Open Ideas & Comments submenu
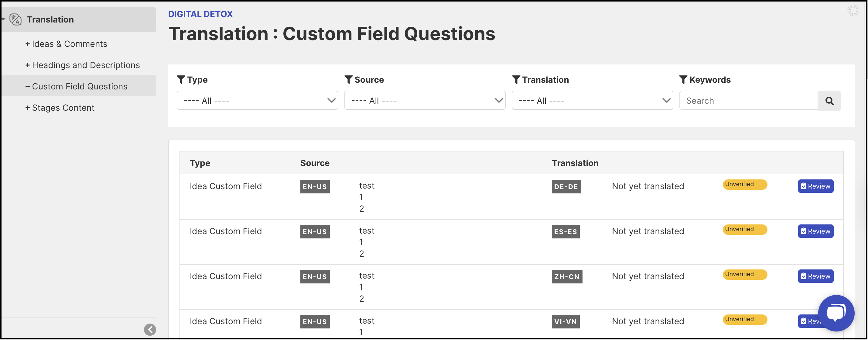 (66, 44)
